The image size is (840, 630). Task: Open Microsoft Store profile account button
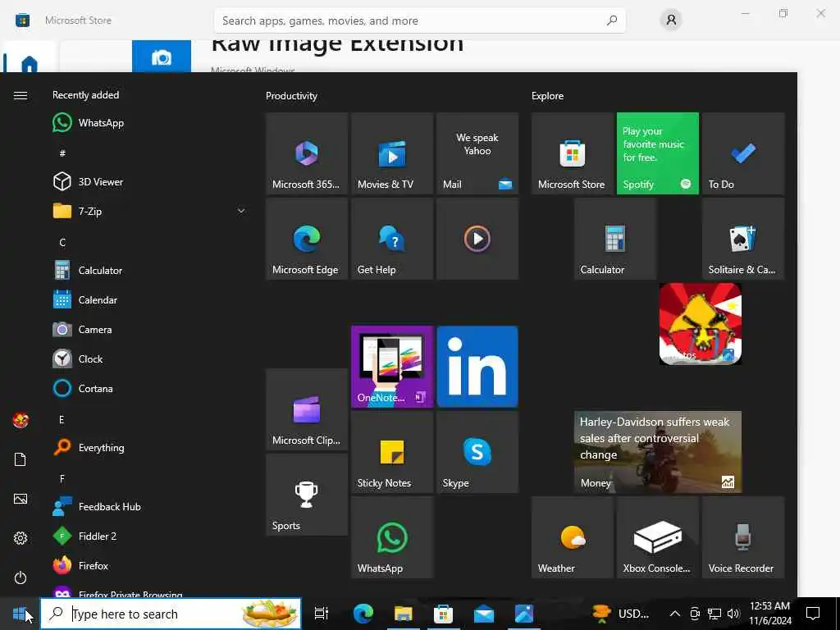click(x=671, y=21)
